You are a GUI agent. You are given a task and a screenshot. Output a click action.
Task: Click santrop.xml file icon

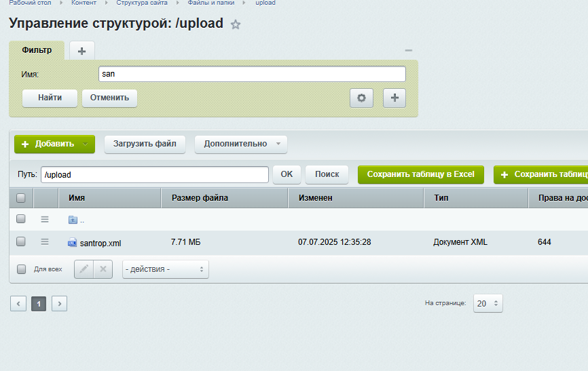(x=72, y=243)
